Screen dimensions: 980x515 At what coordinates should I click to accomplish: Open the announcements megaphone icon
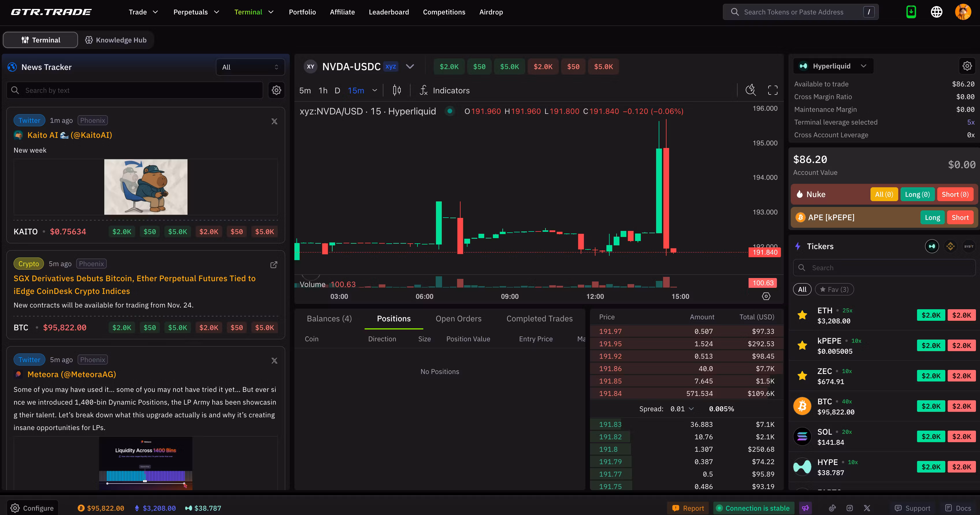(x=805, y=508)
